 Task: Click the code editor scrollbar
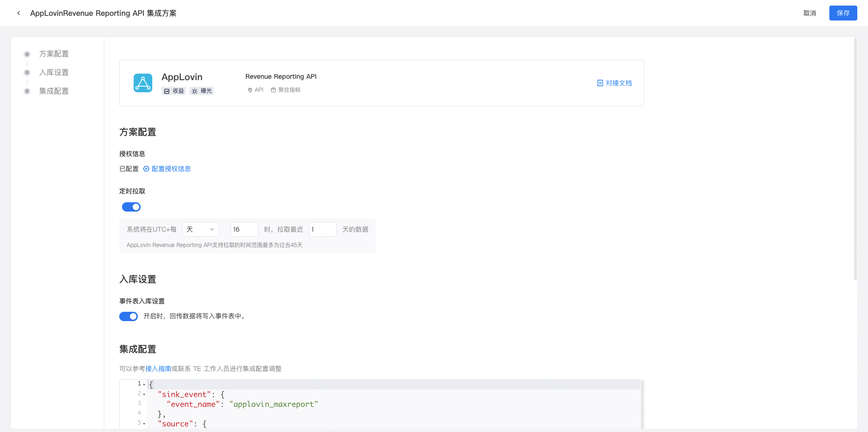point(642,405)
